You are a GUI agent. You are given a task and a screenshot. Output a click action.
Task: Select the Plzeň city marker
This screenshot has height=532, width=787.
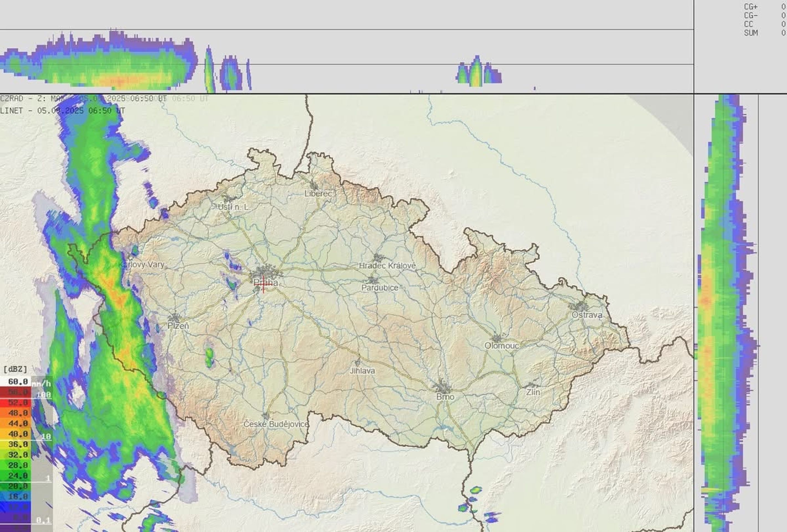click(175, 318)
